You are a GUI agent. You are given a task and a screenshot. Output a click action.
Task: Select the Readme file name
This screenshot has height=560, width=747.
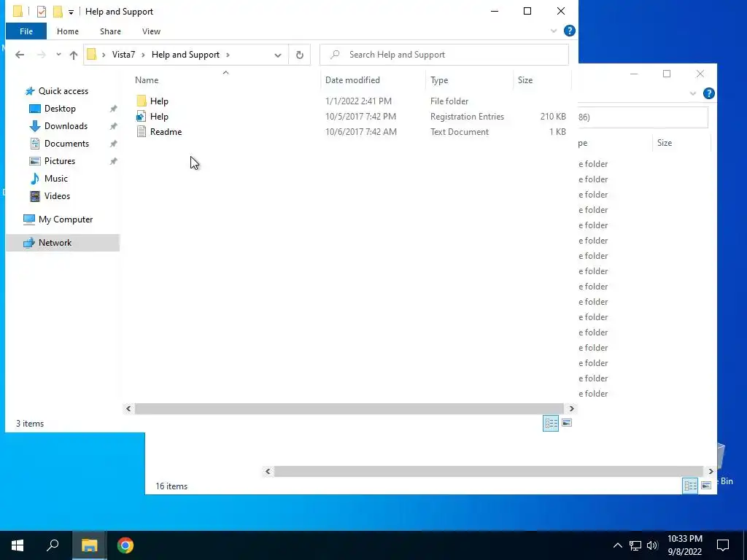point(166,132)
